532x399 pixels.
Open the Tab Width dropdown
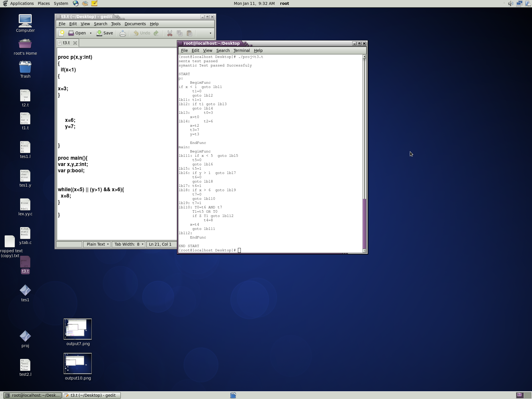click(128, 244)
